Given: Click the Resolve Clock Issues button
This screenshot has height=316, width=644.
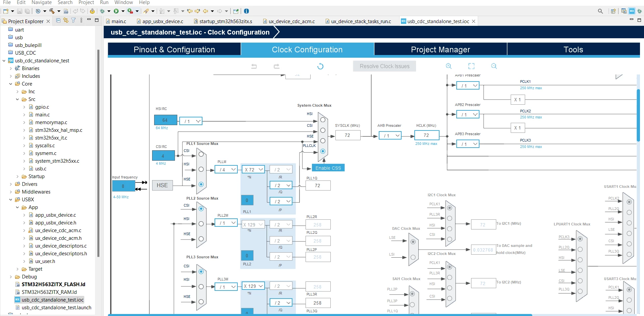Looking at the screenshot, I should coord(384,66).
